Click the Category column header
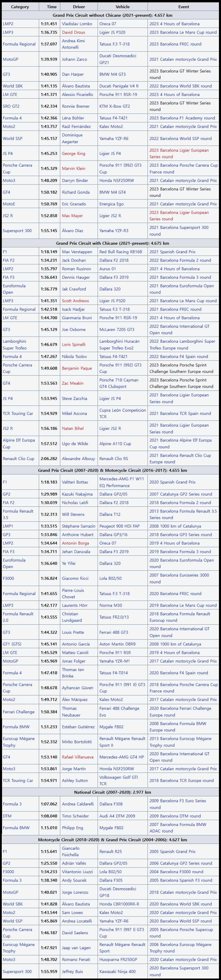Image resolution: width=221 pixels, height=980 pixels. click(x=20, y=7)
